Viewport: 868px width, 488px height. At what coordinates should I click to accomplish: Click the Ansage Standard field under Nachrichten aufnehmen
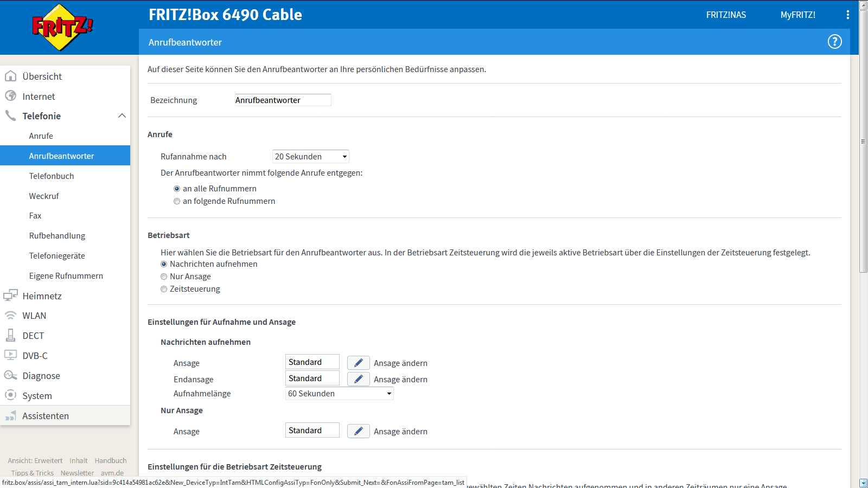pos(312,362)
